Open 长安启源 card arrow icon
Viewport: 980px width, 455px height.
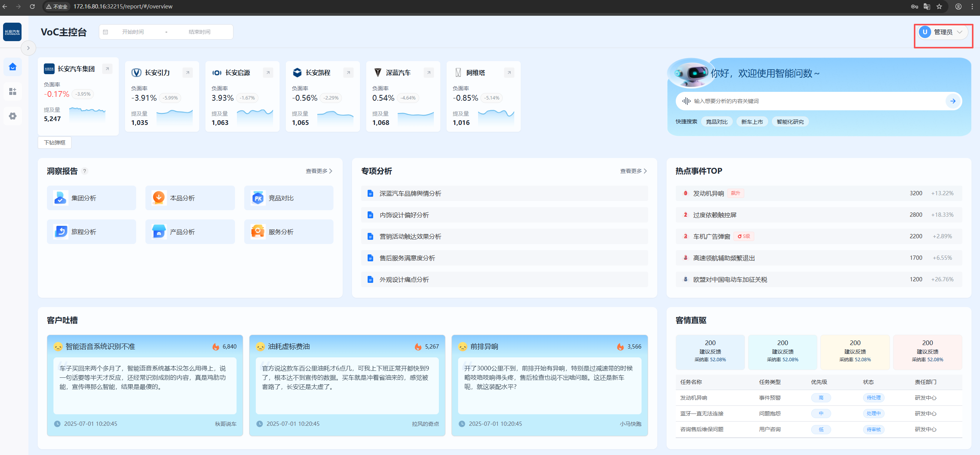tap(268, 73)
